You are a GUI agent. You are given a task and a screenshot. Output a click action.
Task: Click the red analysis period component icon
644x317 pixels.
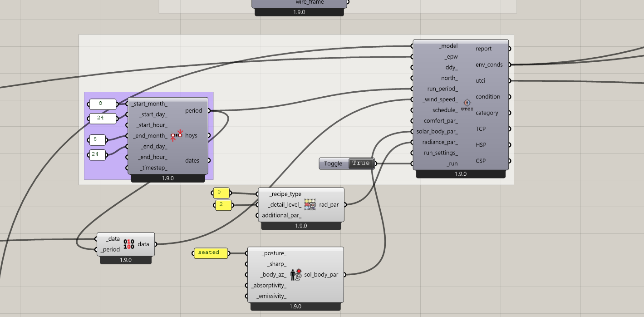[177, 135]
